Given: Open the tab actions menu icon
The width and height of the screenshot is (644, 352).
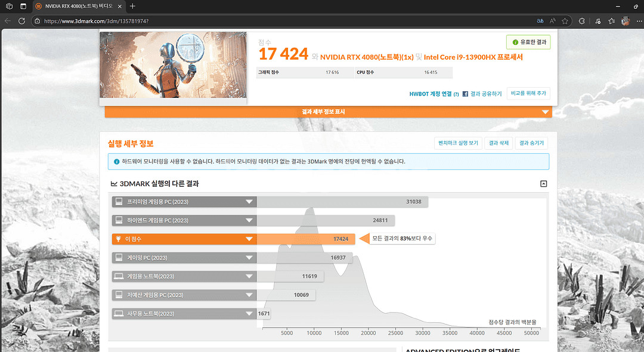Looking at the screenshot, I should tap(23, 6).
